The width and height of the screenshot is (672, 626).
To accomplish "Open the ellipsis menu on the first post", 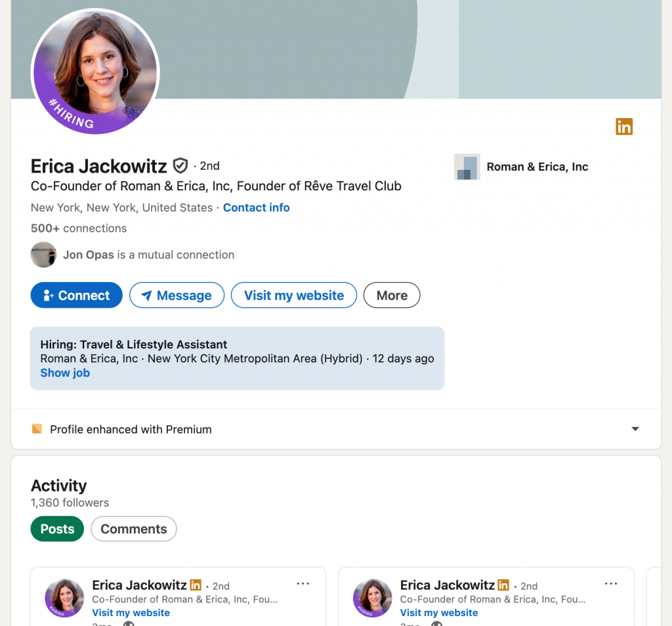I will pyautogui.click(x=303, y=583).
